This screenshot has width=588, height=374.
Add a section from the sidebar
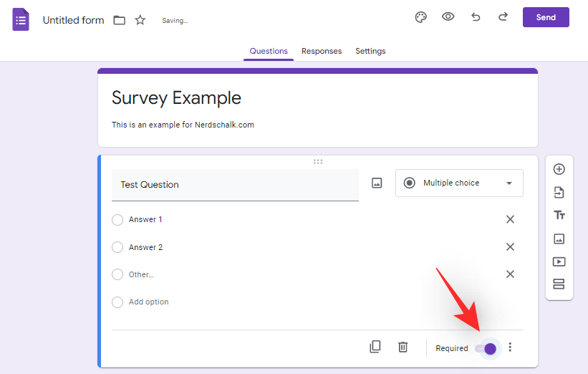click(559, 284)
